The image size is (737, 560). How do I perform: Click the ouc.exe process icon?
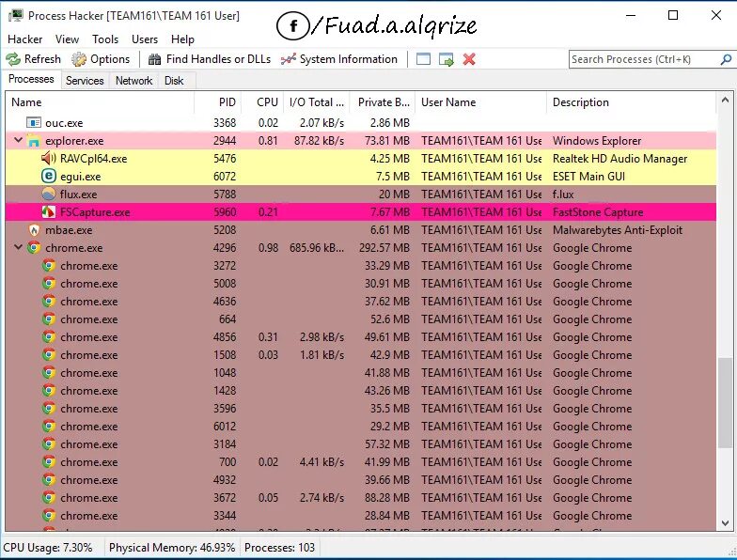click(34, 122)
